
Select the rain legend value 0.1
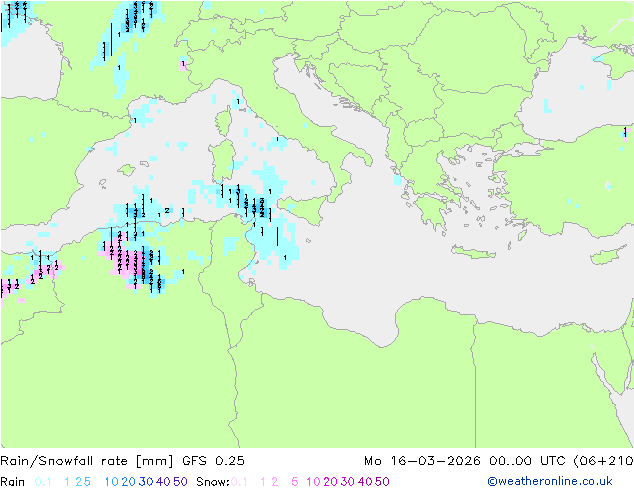[43, 482]
